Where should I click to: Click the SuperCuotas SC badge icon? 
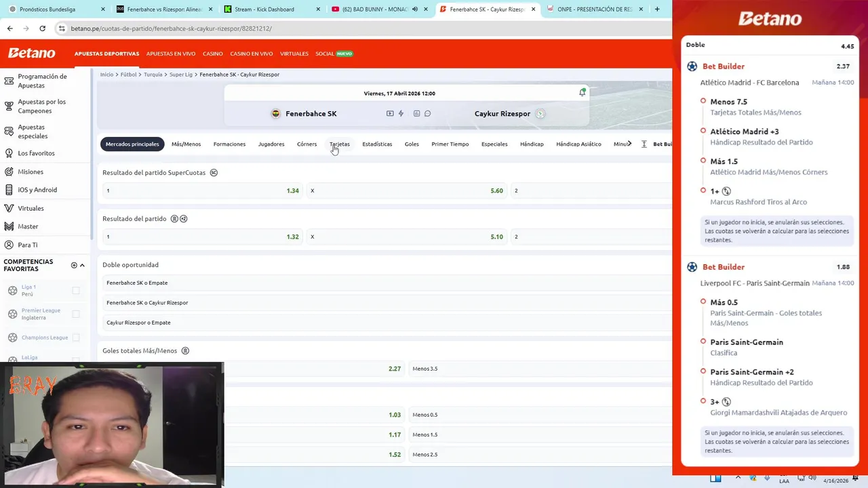[x=214, y=173]
